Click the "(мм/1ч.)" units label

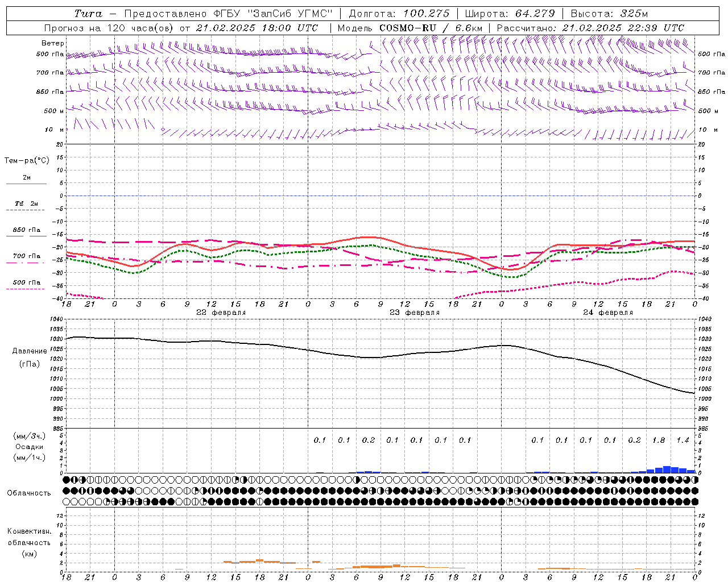(x=29, y=458)
